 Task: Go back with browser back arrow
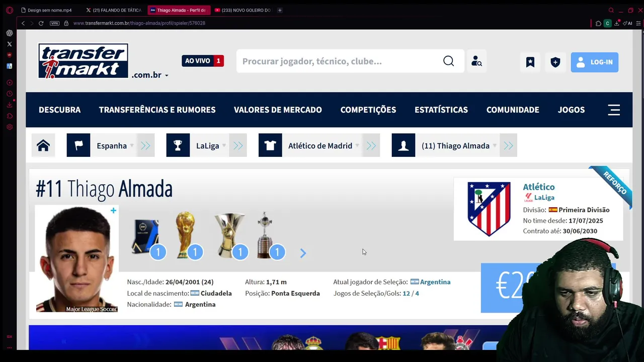tap(23, 23)
